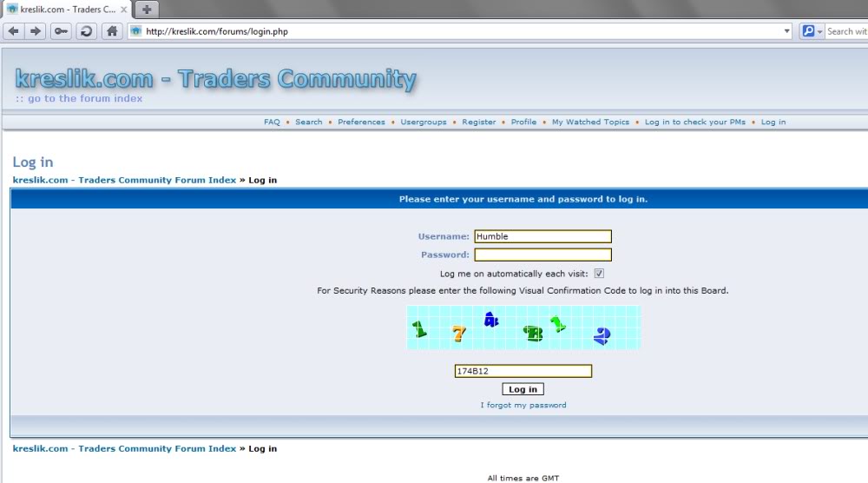Focus the URL address field
The height and width of the screenshot is (483, 868).
[x=461, y=31]
